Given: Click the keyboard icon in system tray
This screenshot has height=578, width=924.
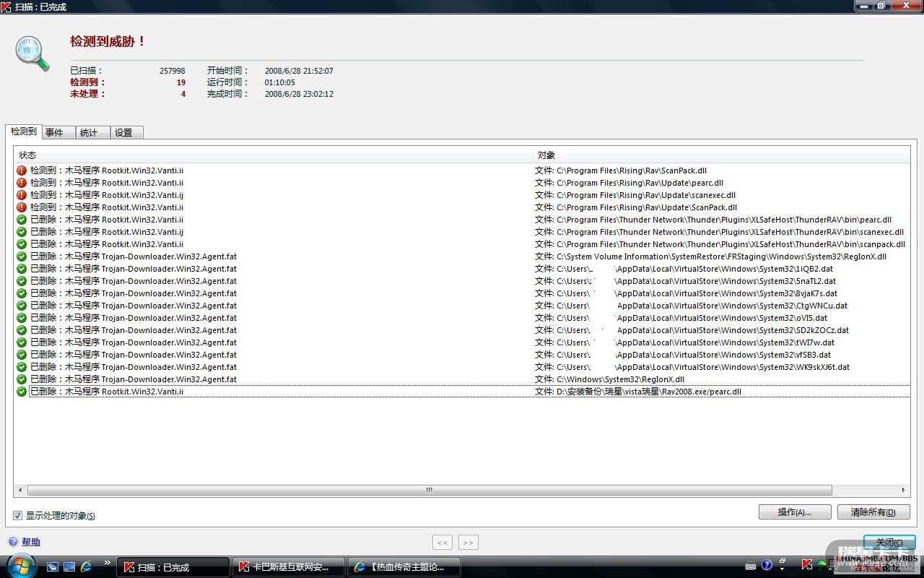Looking at the screenshot, I should point(751,566).
